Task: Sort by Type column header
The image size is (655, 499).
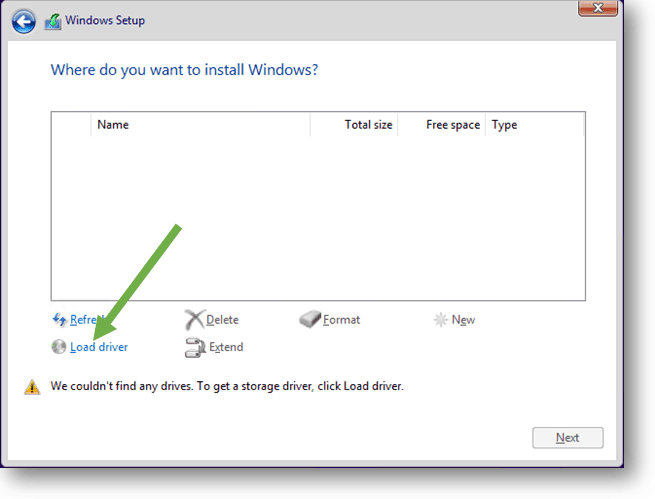Action: pyautogui.click(x=534, y=124)
